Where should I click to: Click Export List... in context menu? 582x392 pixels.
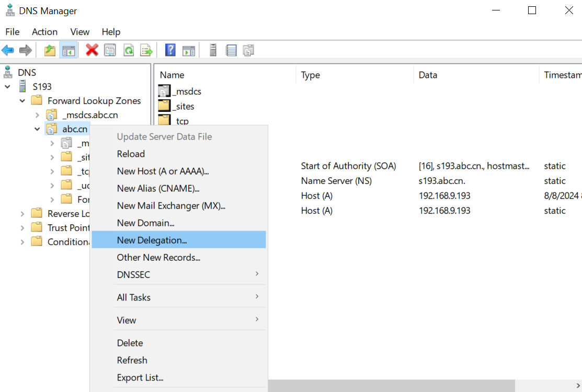point(178,377)
